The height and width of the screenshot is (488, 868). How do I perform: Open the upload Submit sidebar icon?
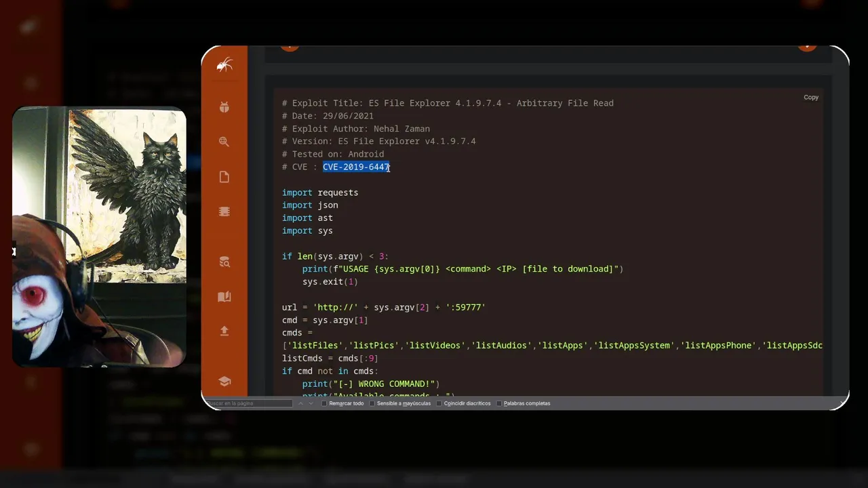click(x=224, y=331)
